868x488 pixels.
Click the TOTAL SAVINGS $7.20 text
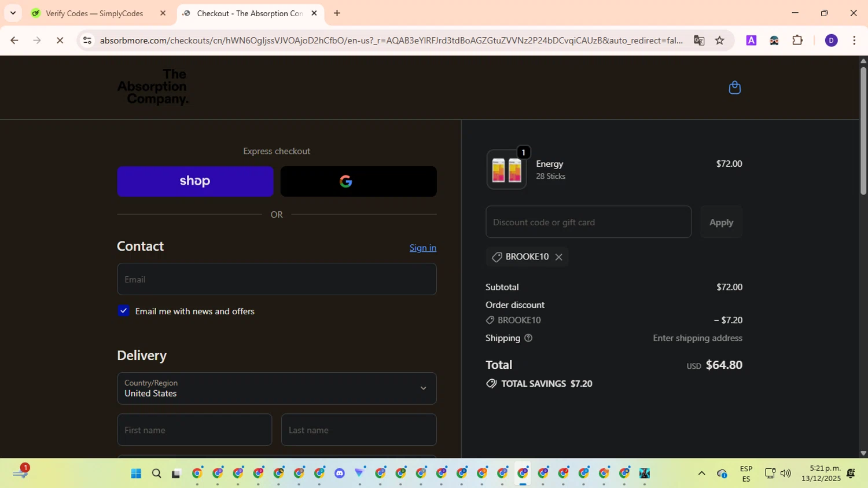click(x=547, y=384)
